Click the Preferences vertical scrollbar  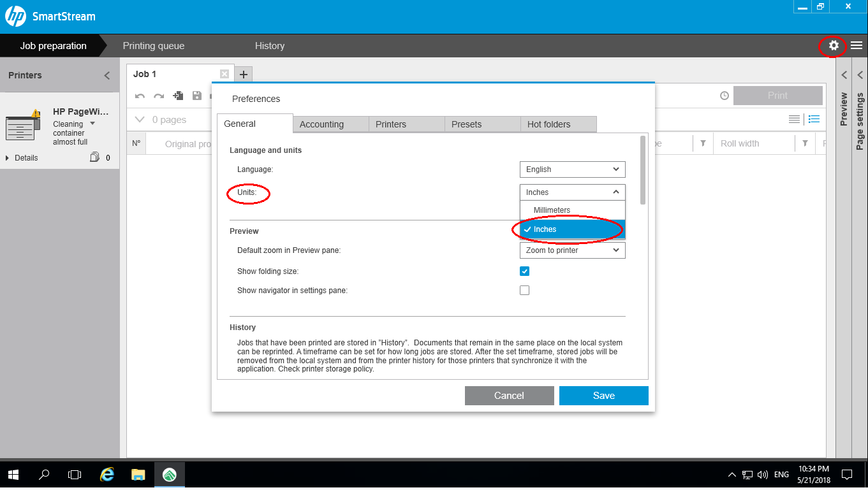pos(643,170)
